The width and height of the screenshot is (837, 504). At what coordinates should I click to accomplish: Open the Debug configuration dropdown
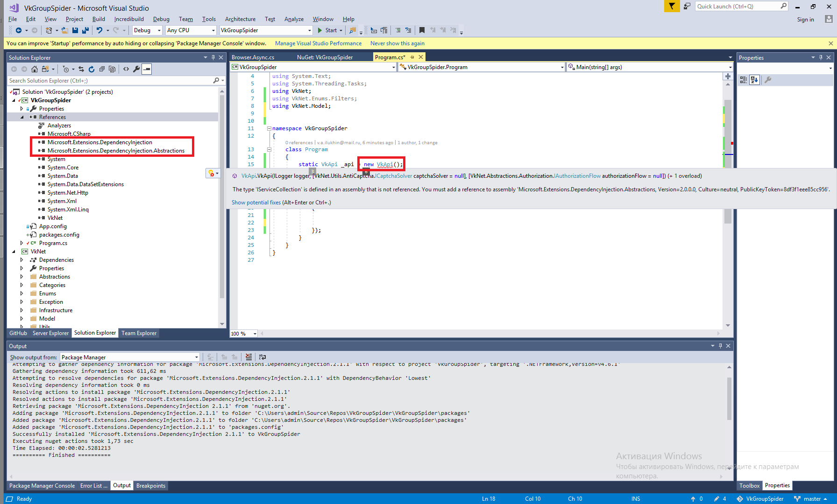point(147,30)
